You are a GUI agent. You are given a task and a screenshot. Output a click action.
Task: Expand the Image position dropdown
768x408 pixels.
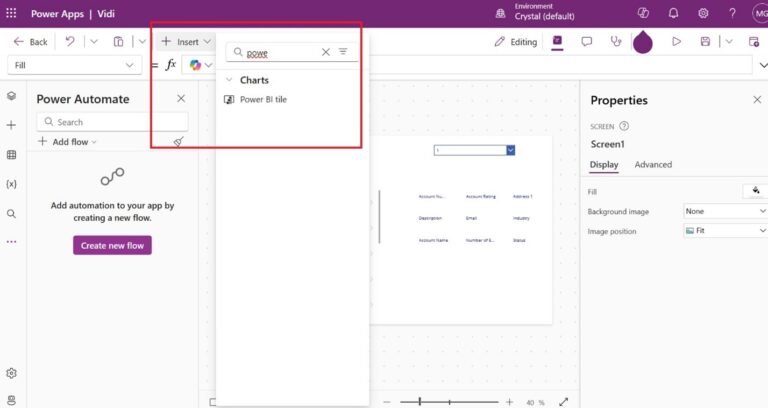[x=725, y=231]
